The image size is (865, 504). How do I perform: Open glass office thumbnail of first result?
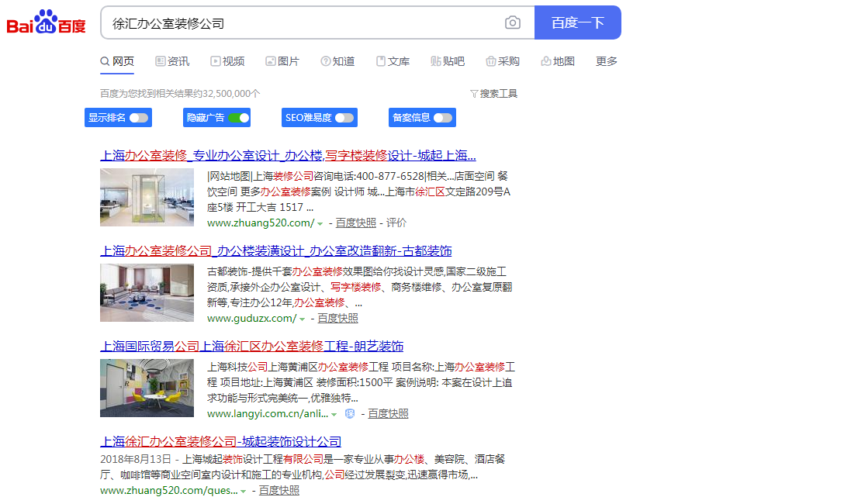tap(147, 198)
